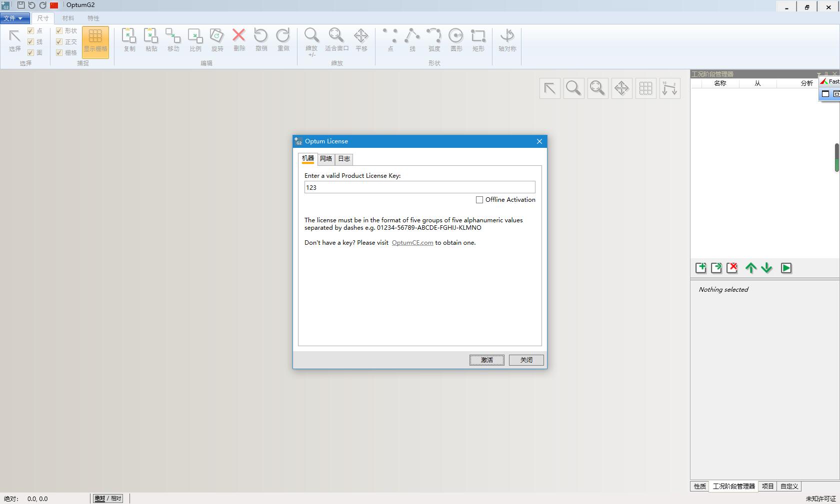Delete stage with red X icon
Screen dimensions: 840x504
pyautogui.click(x=732, y=268)
